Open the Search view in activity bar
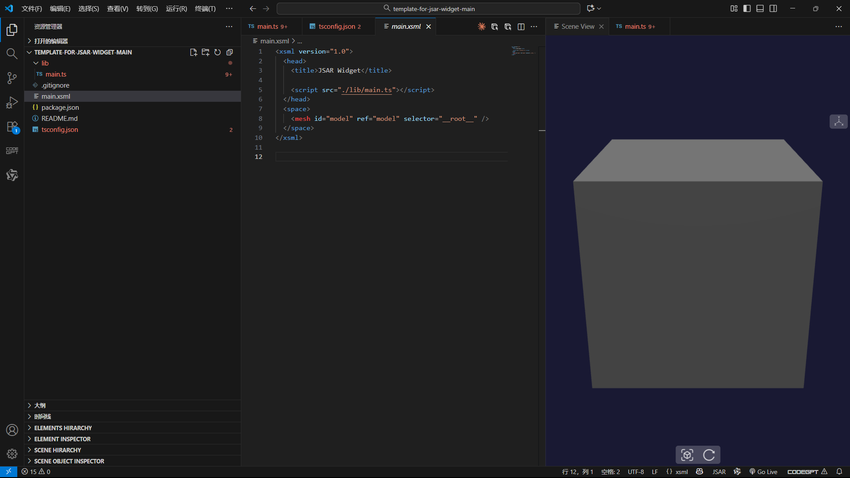The height and width of the screenshot is (478, 850). pos(12,54)
